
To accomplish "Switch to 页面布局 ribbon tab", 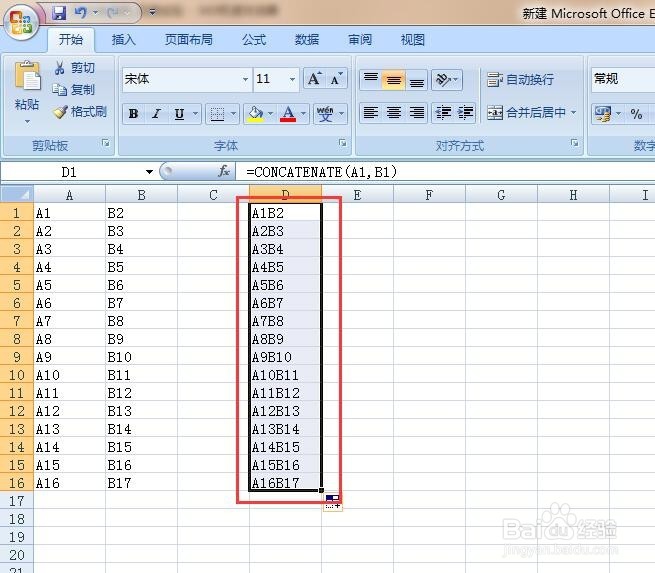I will click(189, 40).
